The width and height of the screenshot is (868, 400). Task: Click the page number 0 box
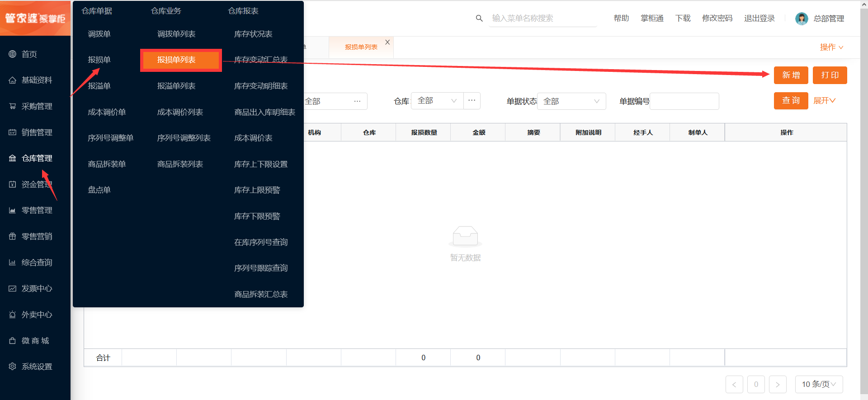tap(756, 385)
